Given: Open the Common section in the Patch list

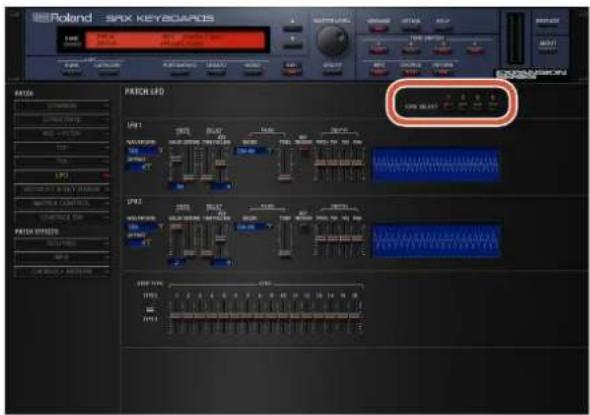Looking at the screenshot, I should coord(62,106).
